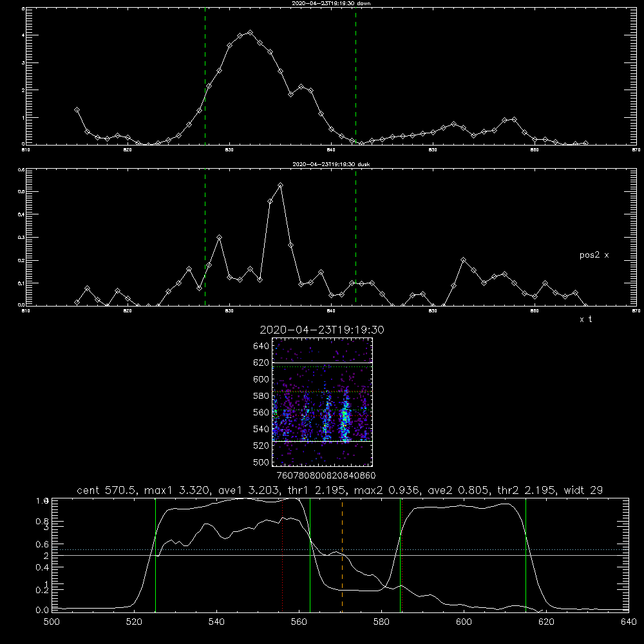Select the left green dashed line in the dusk plot

point(205,237)
